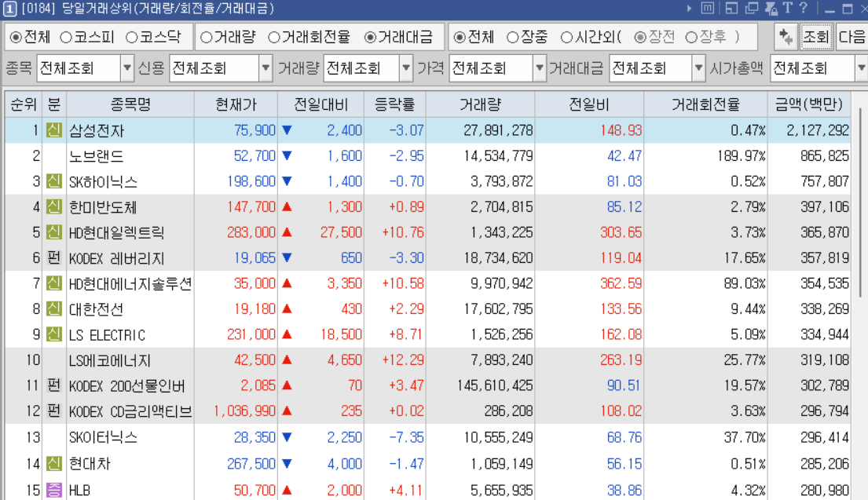
Task: Select the 거래량 radio button
Action: coord(207,37)
